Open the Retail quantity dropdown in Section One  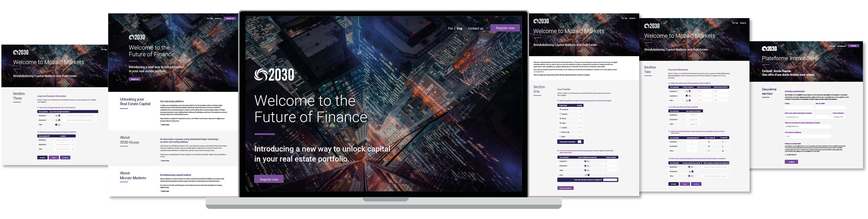pyautogui.click(x=580, y=137)
